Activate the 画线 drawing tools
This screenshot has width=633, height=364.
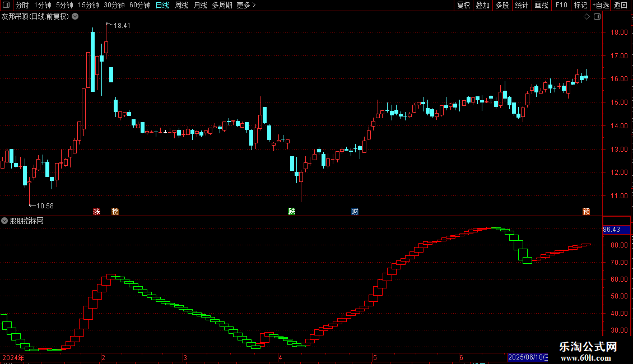[x=541, y=5]
